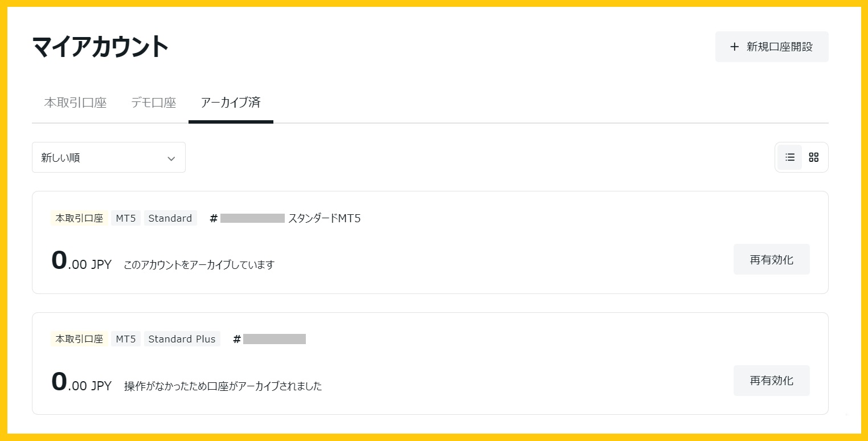The image size is (868, 441).
Task: Click the 本取引口座 tag on the Standard account
Action: 79,218
